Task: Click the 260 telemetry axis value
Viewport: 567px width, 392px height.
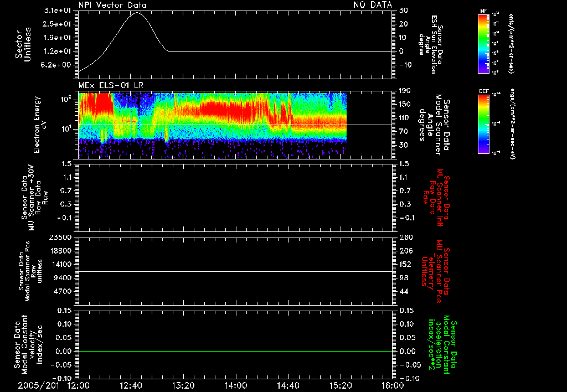Action: 406,237
